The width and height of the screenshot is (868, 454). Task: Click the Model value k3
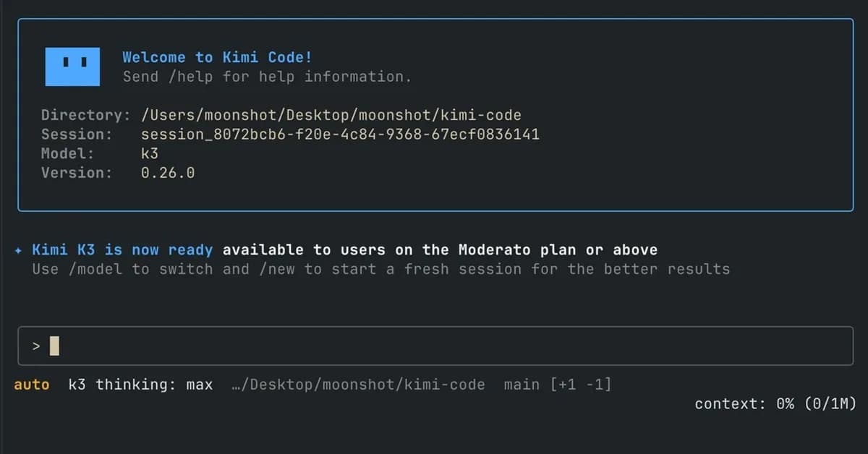point(150,153)
